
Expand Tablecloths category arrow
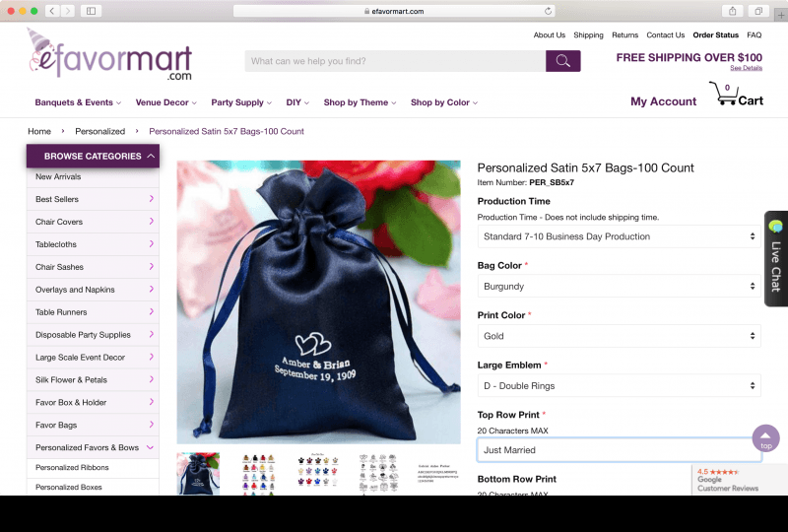[152, 244]
